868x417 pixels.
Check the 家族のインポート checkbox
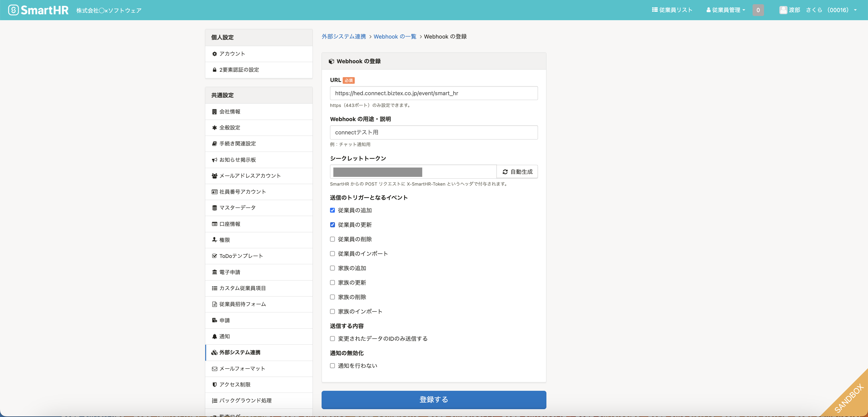pyautogui.click(x=332, y=312)
